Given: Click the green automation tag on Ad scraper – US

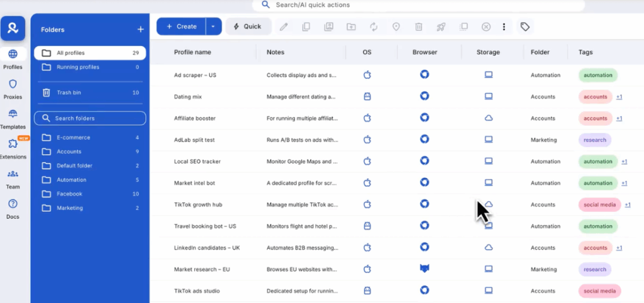Looking at the screenshot, I should point(597,75).
